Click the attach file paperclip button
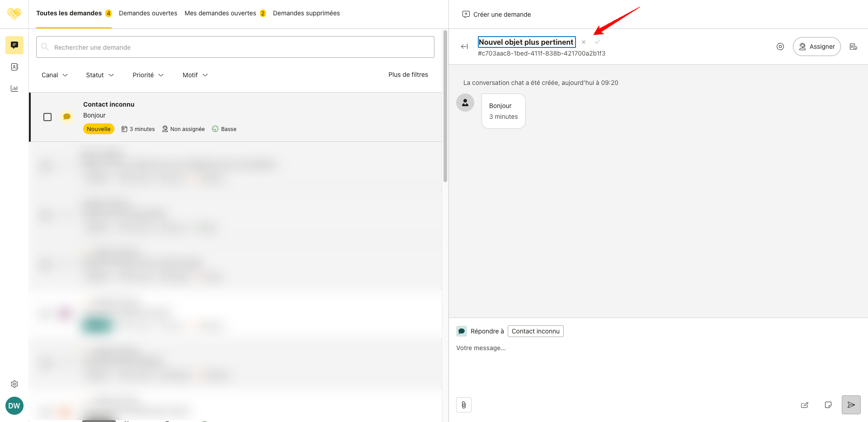This screenshot has height=422, width=868. (464, 405)
